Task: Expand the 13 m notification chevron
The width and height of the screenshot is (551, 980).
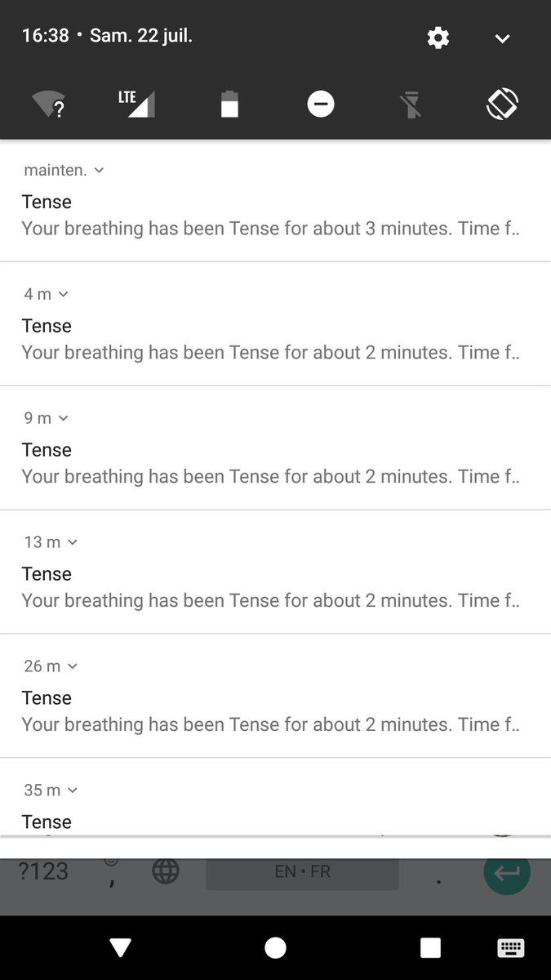Action: [x=73, y=543]
